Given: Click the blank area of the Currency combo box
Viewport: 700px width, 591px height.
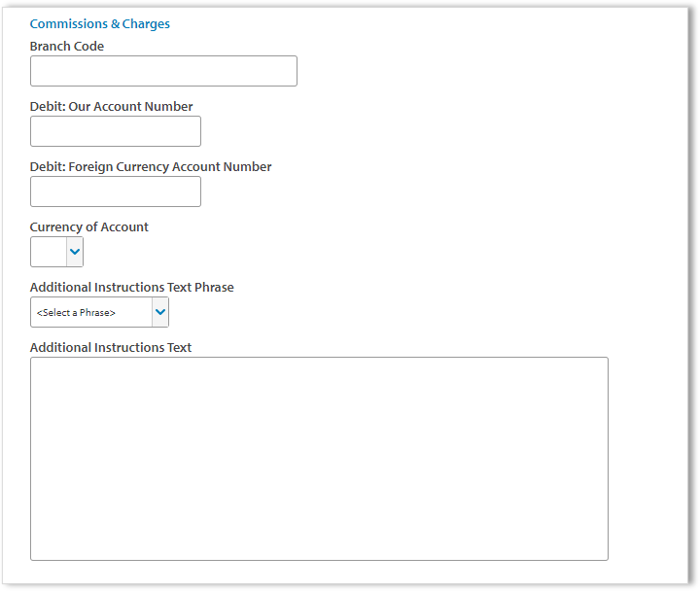Looking at the screenshot, I should tap(48, 252).
